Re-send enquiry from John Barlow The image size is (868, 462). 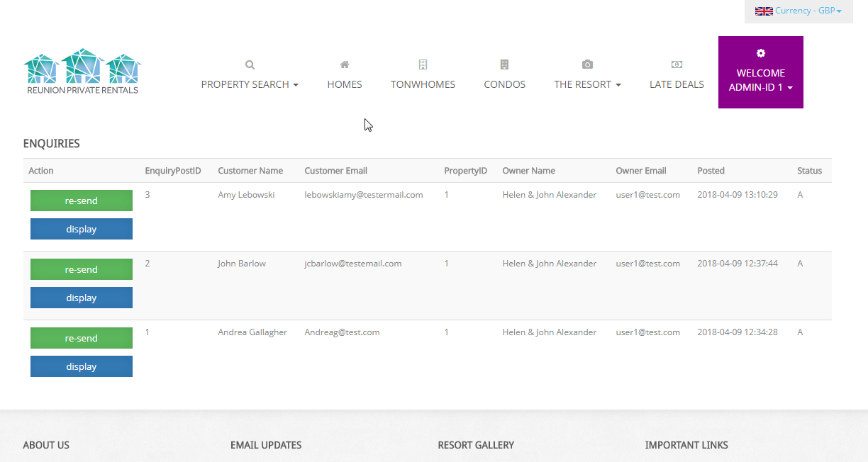click(x=82, y=269)
